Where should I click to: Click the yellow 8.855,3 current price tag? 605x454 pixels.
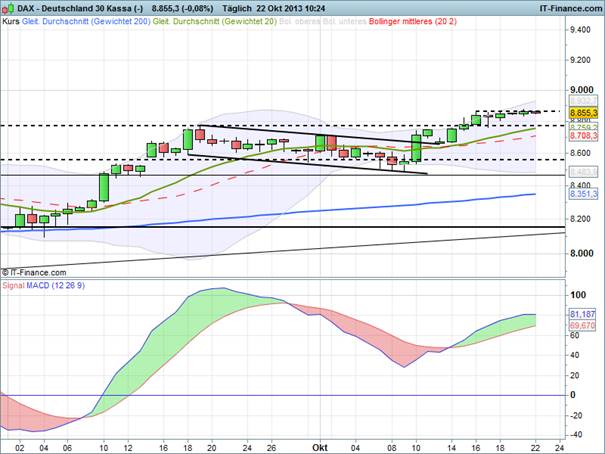[x=584, y=113]
